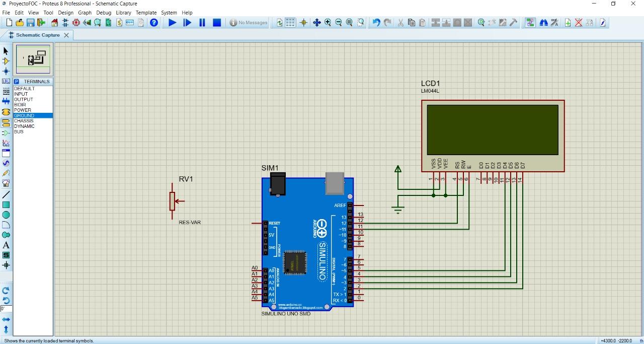Go to the Home page icon
The width and height of the screenshot is (644, 344).
tap(55, 23)
